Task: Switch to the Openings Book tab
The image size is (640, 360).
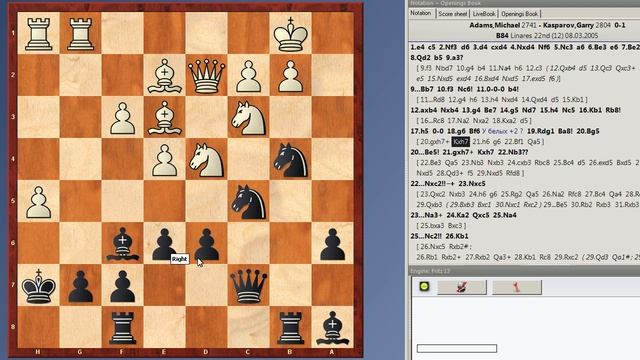Action: [520, 13]
